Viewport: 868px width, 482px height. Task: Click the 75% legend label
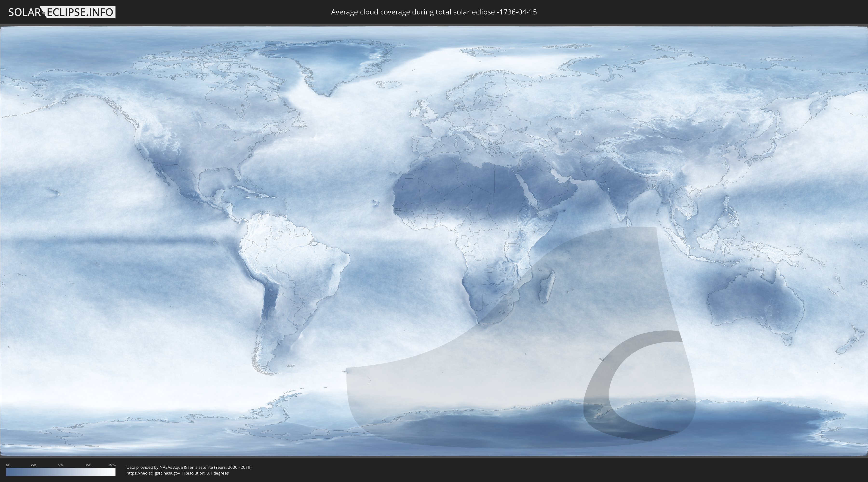point(88,465)
